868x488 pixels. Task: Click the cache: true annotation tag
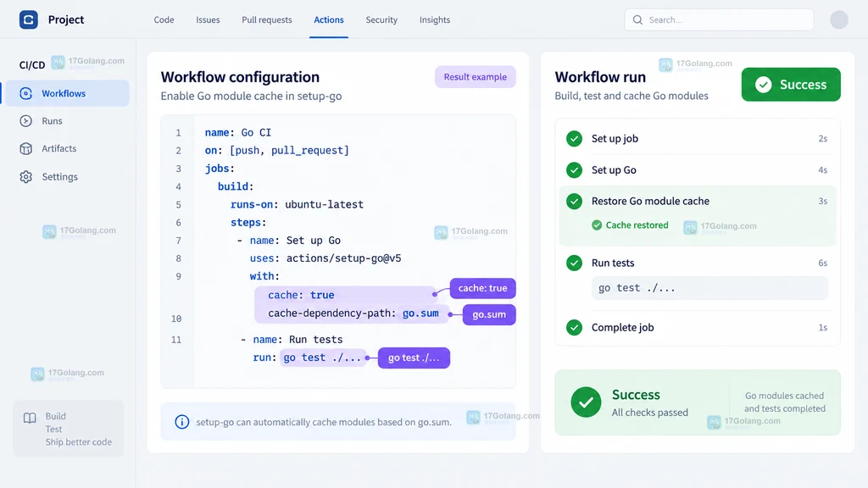[482, 288]
